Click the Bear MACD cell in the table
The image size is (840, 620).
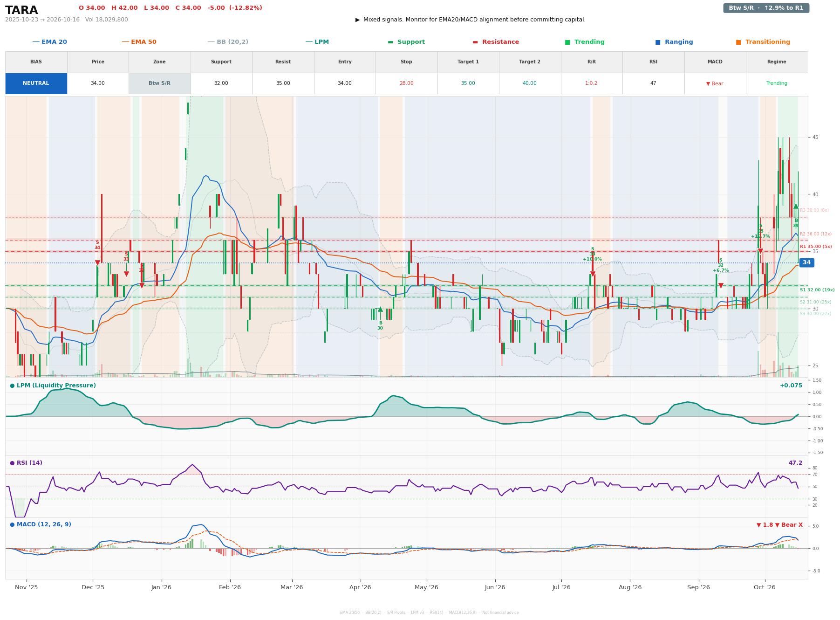(715, 83)
